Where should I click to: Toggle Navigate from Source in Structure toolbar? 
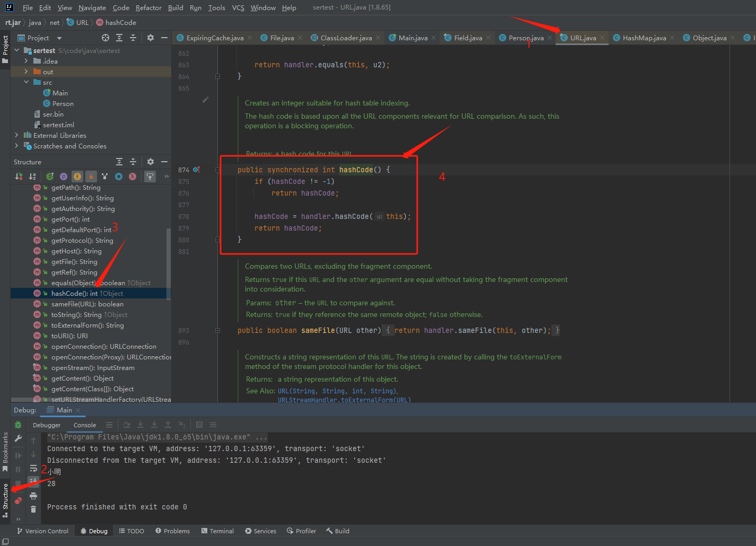pos(151,177)
